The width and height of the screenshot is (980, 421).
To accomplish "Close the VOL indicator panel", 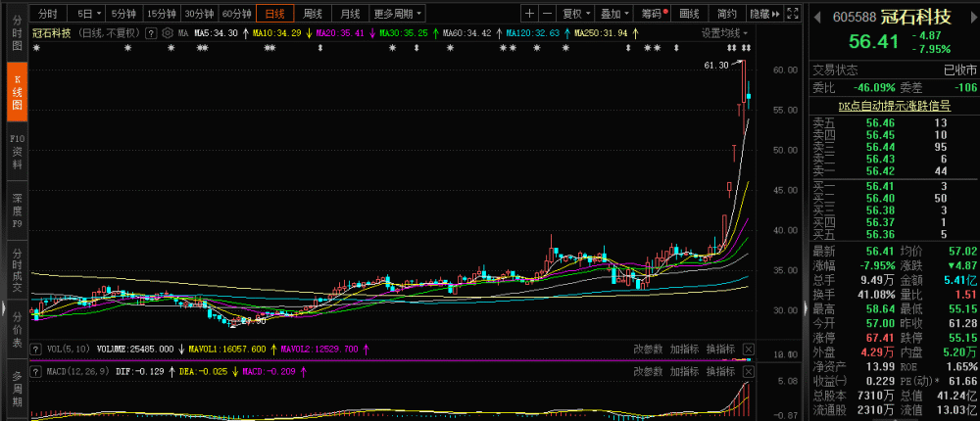I will point(749,350).
